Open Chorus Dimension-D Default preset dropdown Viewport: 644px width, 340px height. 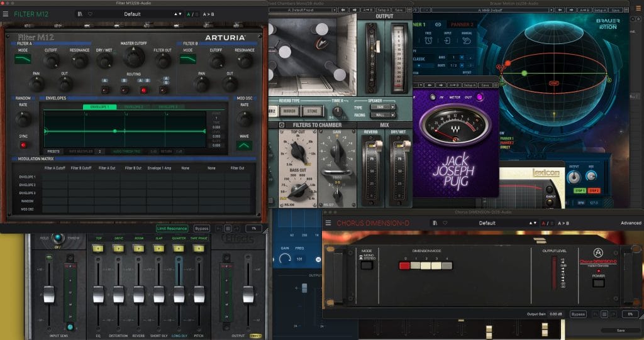coord(487,223)
